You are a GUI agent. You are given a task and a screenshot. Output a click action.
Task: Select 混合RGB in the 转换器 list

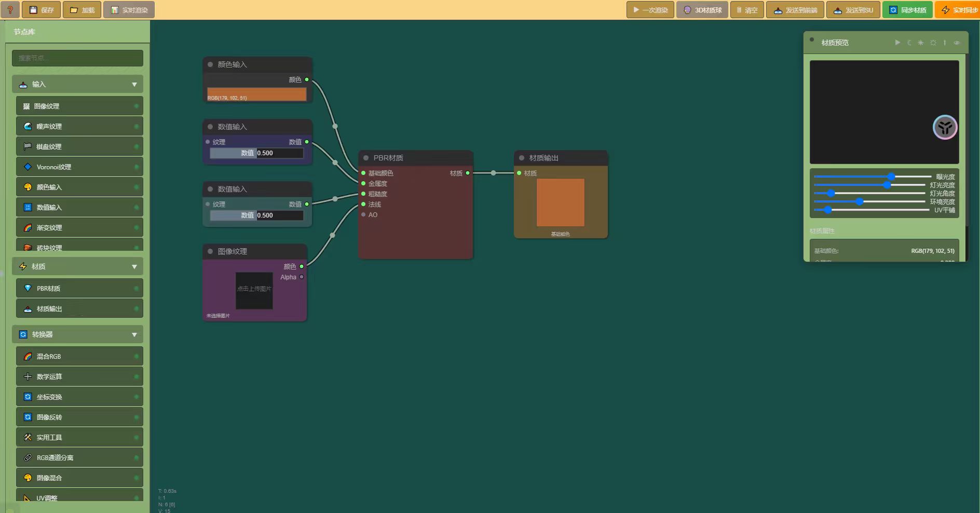pyautogui.click(x=78, y=356)
